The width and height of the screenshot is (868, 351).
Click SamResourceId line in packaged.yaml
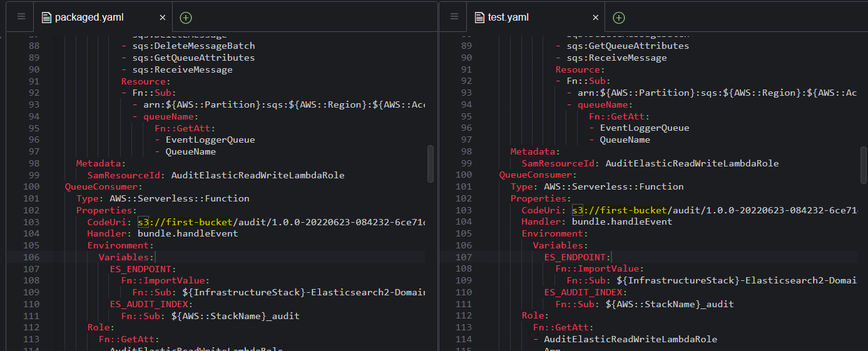tap(216, 175)
